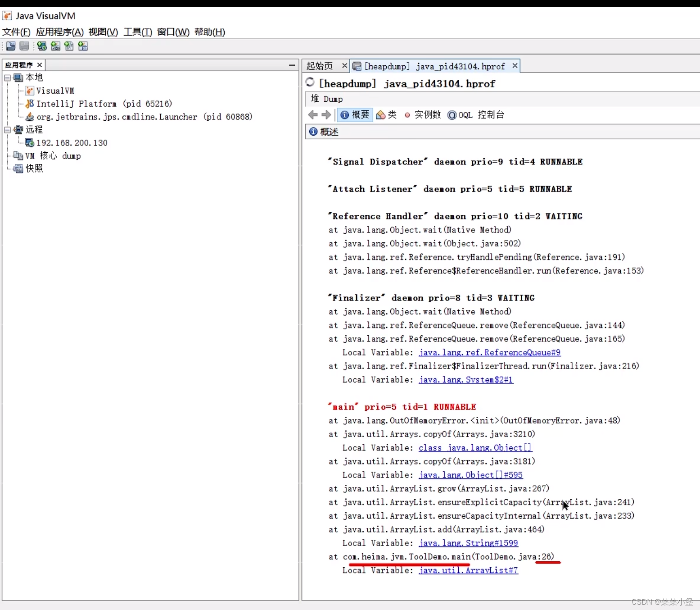
Task: Open the 文件(F) menu
Action: click(x=17, y=32)
